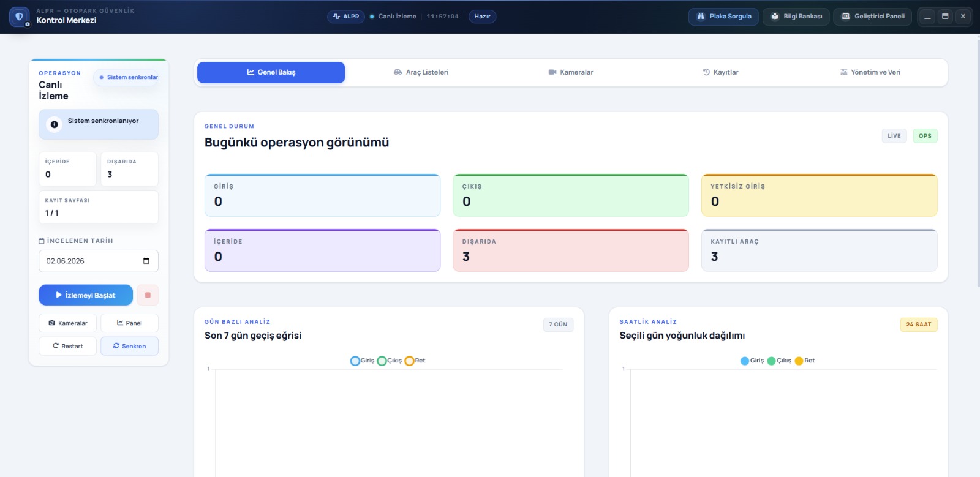
Task: Switch to the Kameralar tab
Action: coord(571,72)
